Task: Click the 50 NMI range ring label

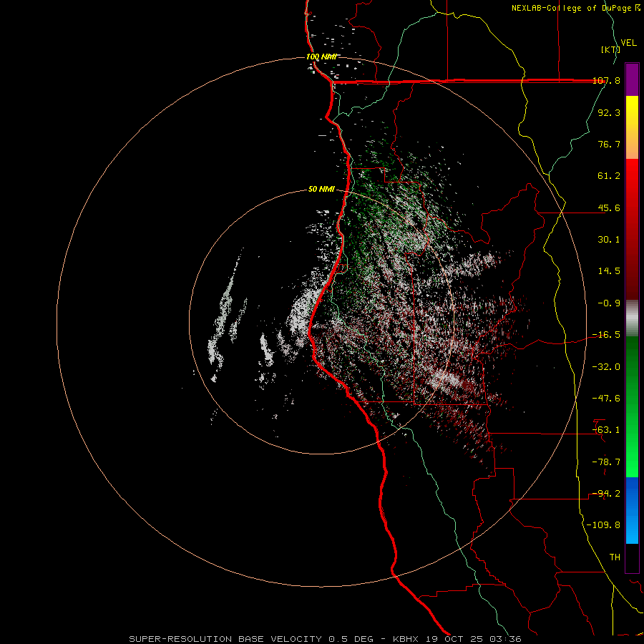Action: click(x=321, y=189)
